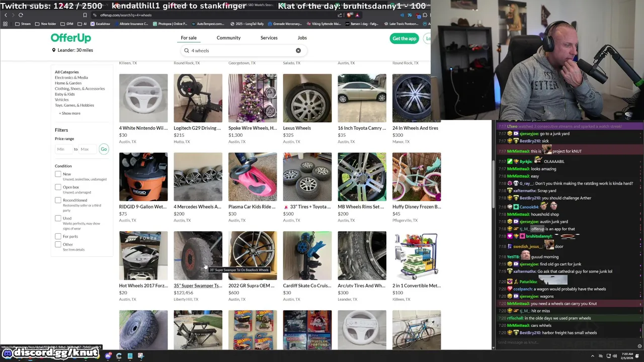
Task: Click the Max price field
Action: [x=88, y=149]
